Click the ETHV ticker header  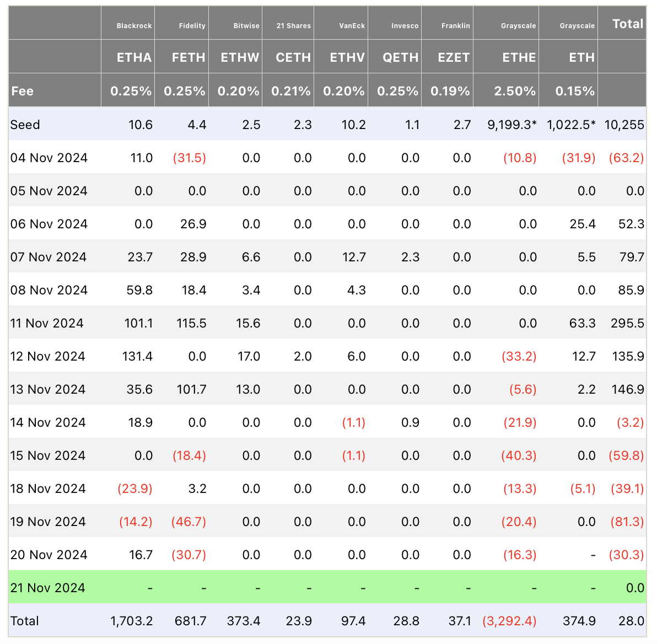[x=347, y=57]
